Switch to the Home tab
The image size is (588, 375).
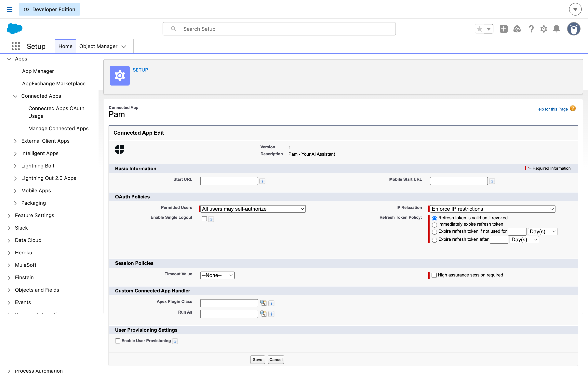click(65, 46)
